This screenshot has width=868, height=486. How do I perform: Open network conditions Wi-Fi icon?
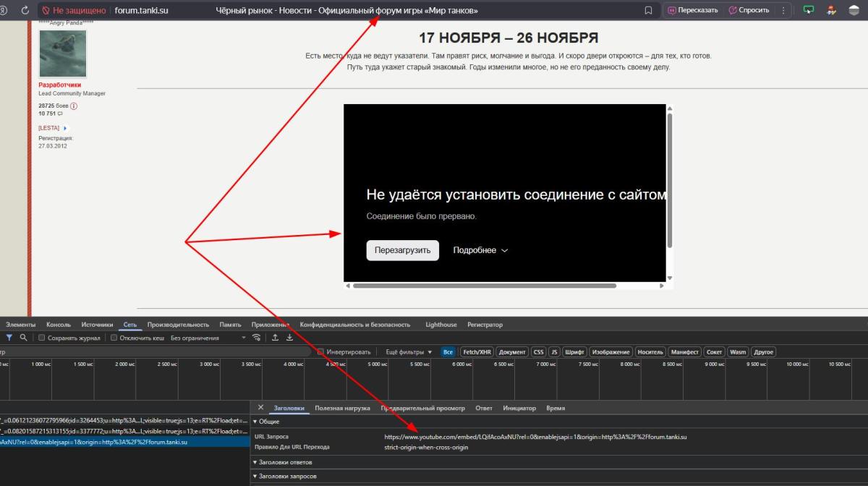256,338
